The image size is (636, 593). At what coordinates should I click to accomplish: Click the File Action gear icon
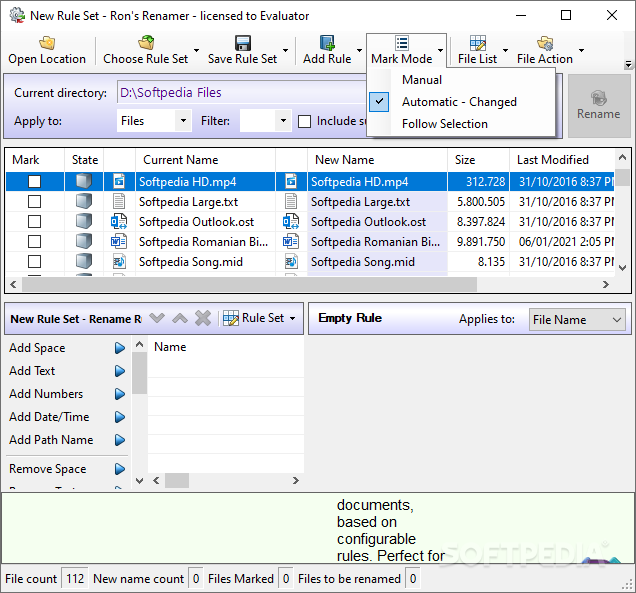[x=545, y=43]
